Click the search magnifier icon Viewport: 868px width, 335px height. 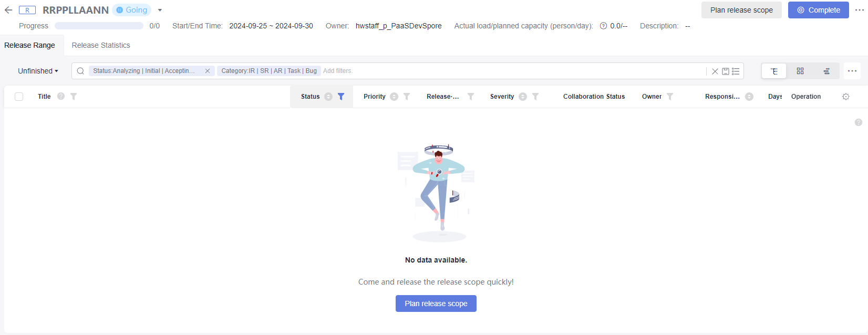(80, 71)
